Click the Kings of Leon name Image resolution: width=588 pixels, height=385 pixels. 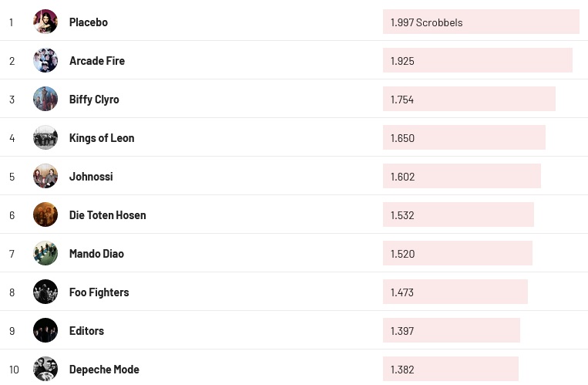coord(102,138)
